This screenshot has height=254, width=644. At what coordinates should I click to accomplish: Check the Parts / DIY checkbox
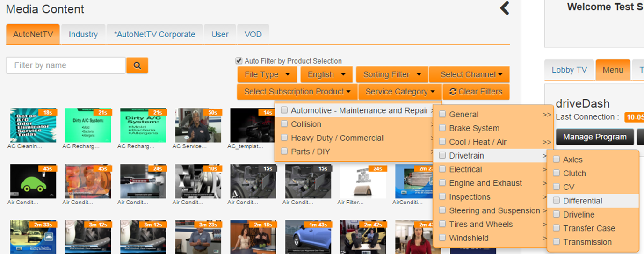click(284, 151)
